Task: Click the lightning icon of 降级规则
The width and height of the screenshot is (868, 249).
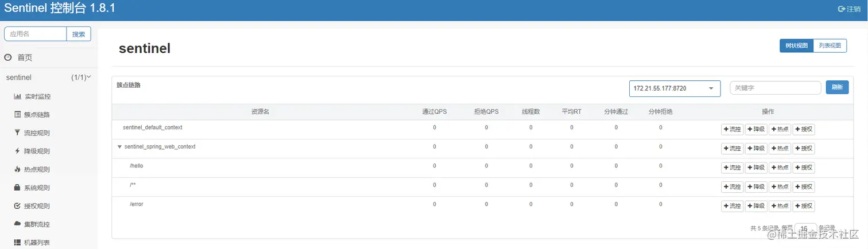Action: point(17,151)
